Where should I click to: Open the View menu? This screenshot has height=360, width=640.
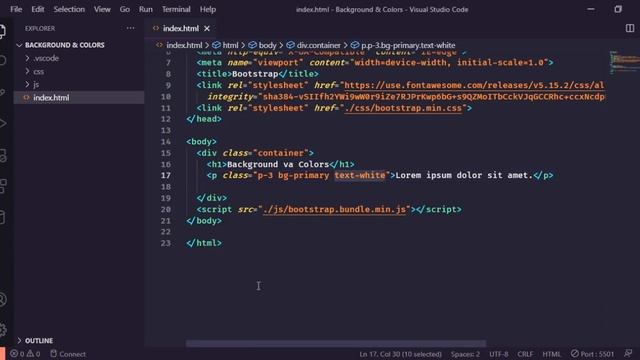(102, 9)
